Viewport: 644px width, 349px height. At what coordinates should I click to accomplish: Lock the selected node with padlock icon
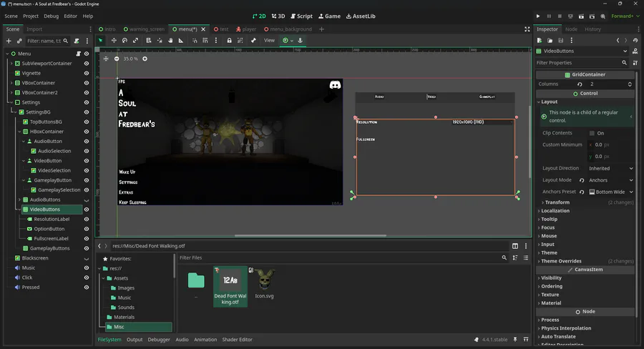[x=229, y=40]
